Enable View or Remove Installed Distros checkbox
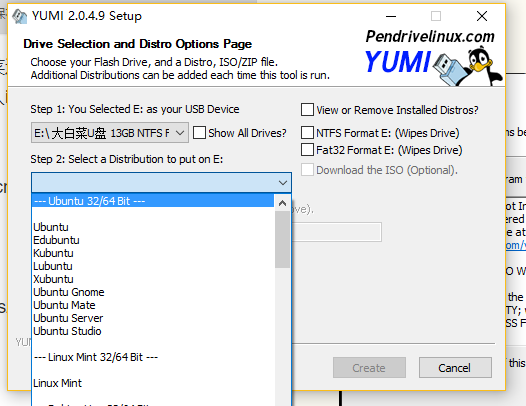The image size is (526, 406). point(307,110)
